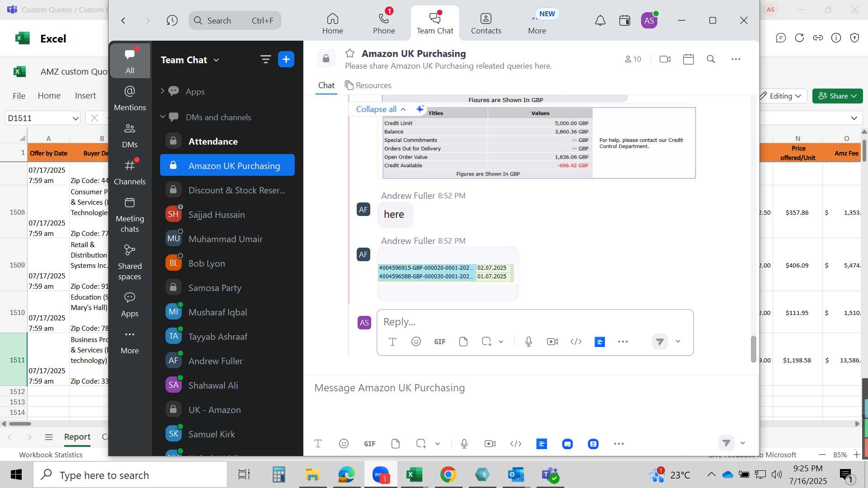Click the chat scrollbar thumb
The height and width of the screenshot is (488, 868).
pyautogui.click(x=753, y=349)
